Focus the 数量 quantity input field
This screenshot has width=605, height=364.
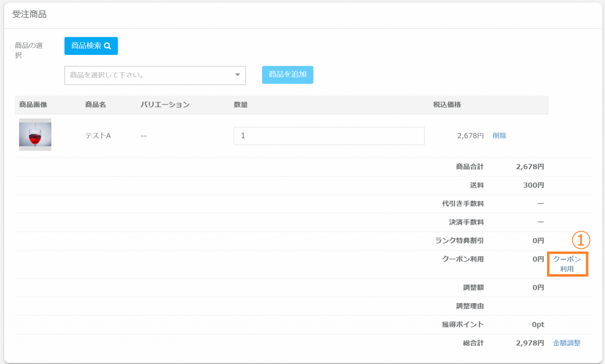click(328, 135)
